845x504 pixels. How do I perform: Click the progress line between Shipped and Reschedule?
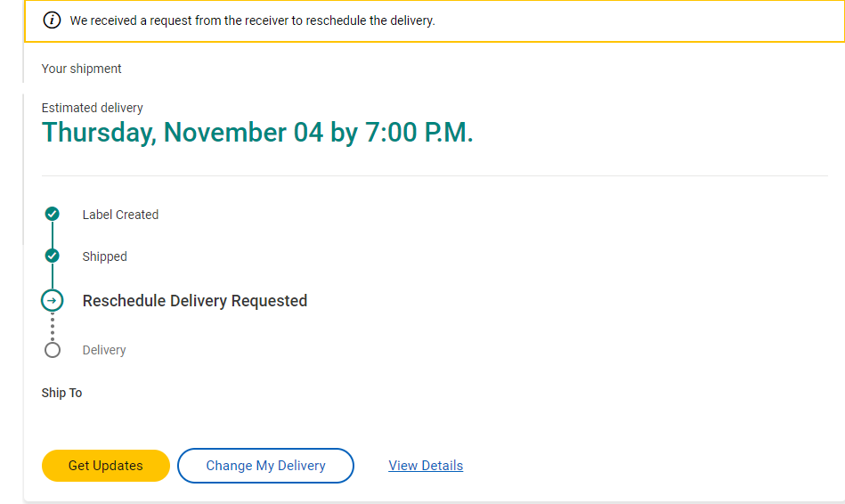tap(53, 277)
